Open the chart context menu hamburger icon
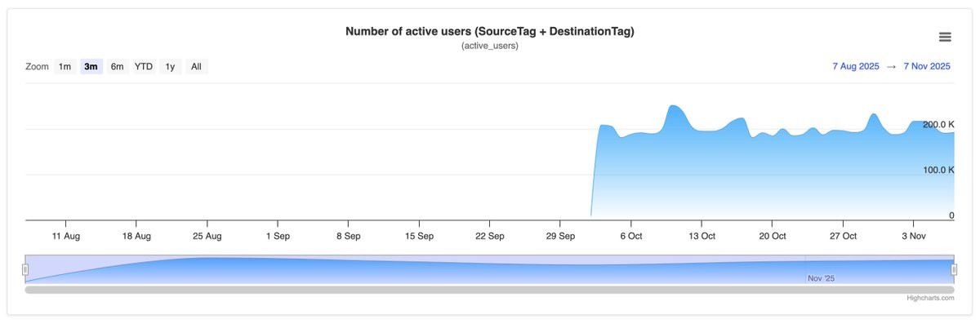Screen dimensions: 980x324 [x=945, y=37]
